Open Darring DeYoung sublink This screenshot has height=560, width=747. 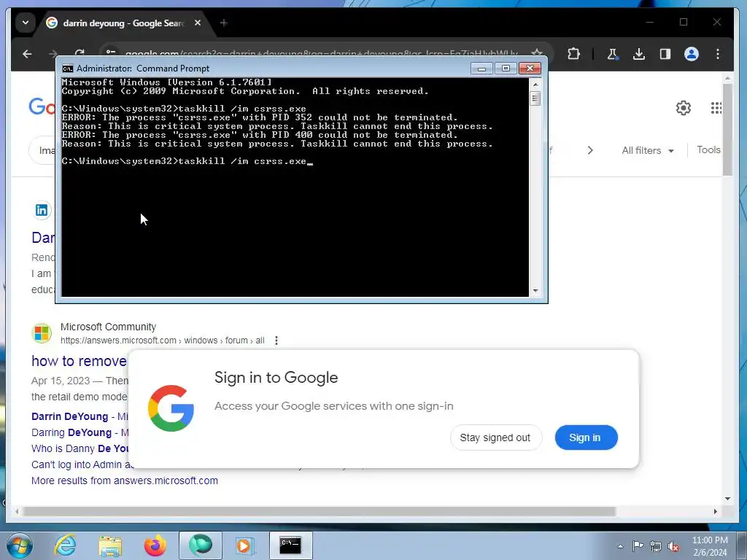[71, 432]
